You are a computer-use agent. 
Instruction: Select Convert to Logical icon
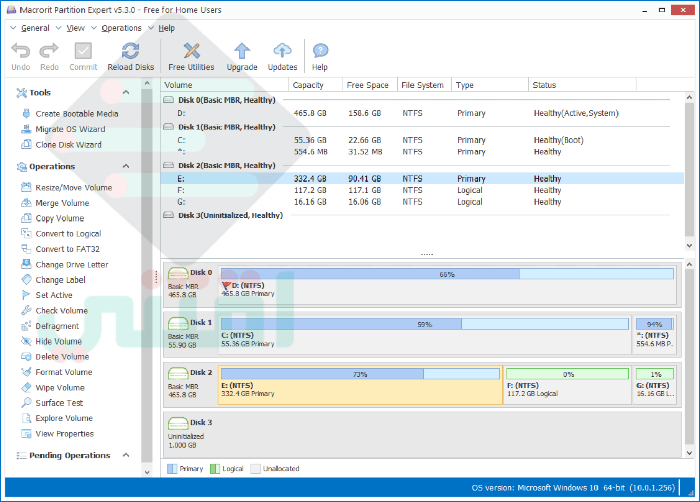pyautogui.click(x=26, y=233)
